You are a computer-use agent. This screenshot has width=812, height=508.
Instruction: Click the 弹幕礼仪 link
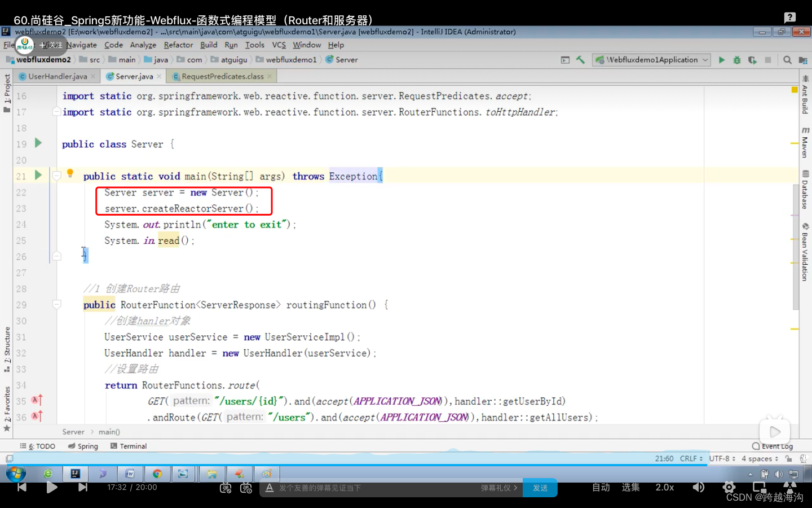click(x=498, y=488)
